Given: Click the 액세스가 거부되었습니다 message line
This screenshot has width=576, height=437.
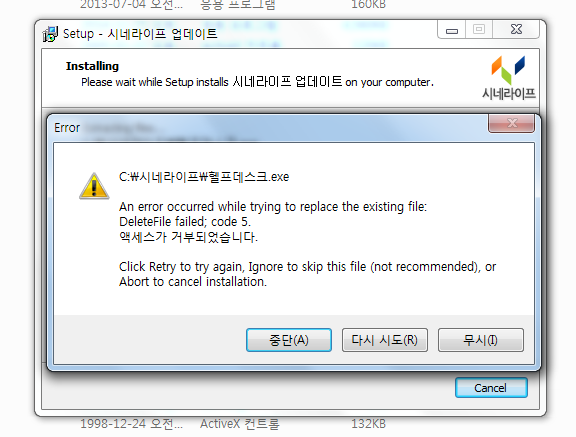Looking at the screenshot, I should [188, 237].
